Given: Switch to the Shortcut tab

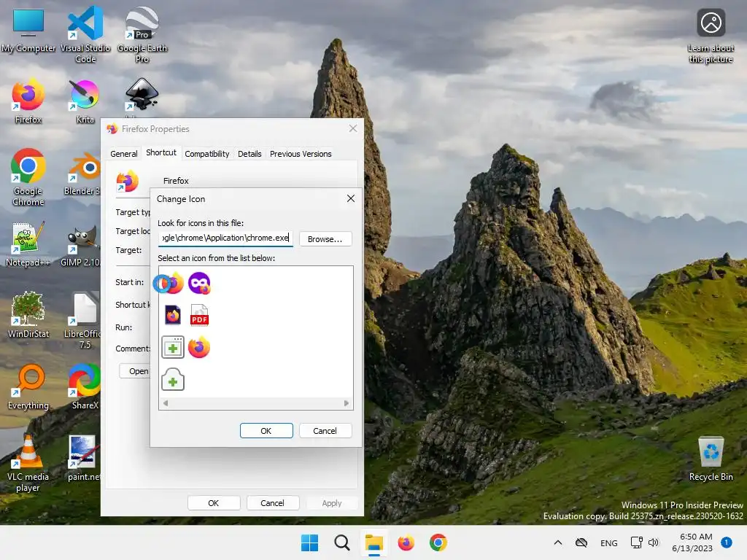Looking at the screenshot, I should point(161,152).
